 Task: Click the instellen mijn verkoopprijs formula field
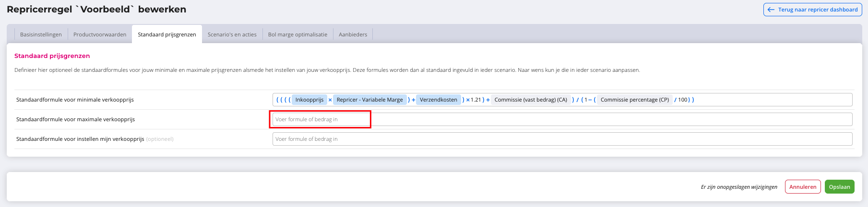pyautogui.click(x=562, y=139)
